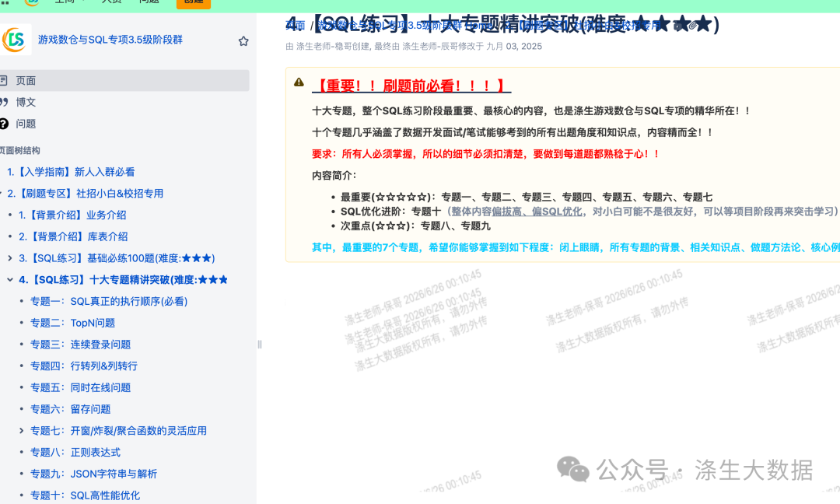Image resolution: width=840 pixels, height=504 pixels.
Task: Click the red 要求：所有人必须掌握 line
Action: point(486,154)
